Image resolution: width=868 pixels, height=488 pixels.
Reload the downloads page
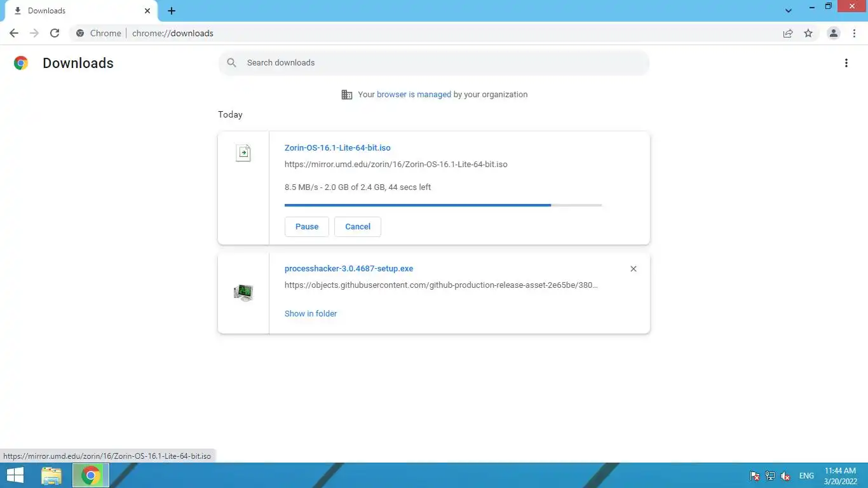55,33
